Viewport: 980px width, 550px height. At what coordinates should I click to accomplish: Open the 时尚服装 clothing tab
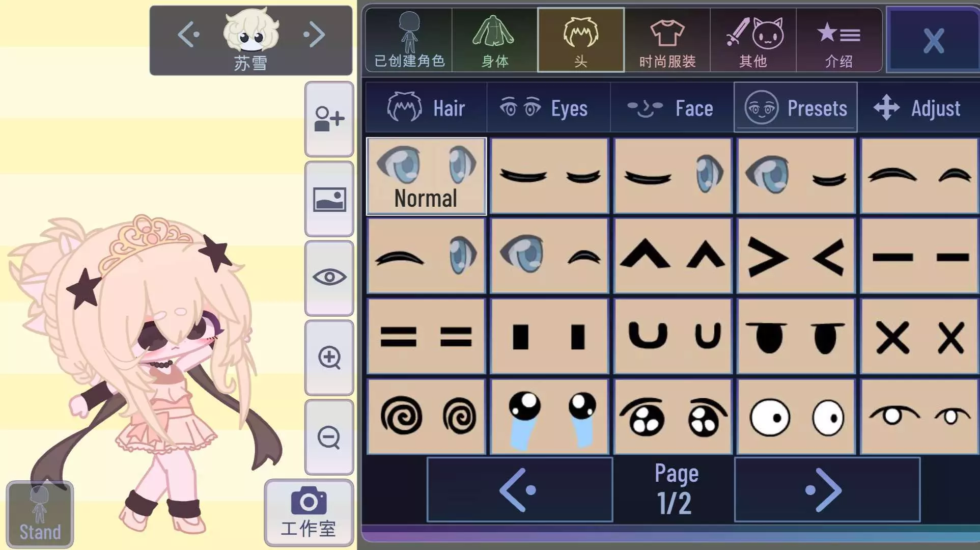pyautogui.click(x=667, y=40)
